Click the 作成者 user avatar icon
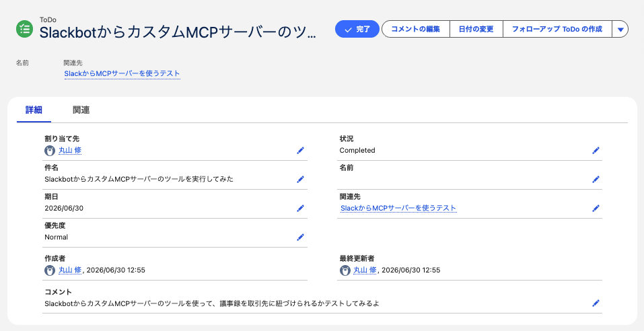 pos(50,270)
